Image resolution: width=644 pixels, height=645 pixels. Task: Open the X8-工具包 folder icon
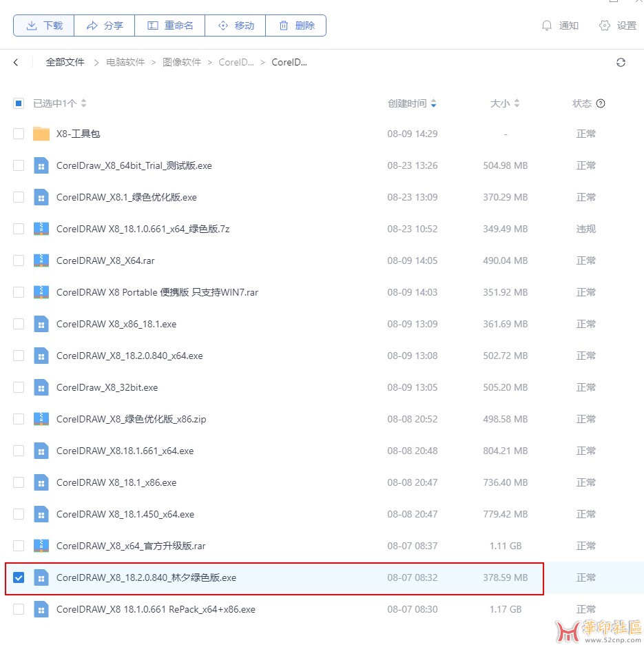pos(41,134)
